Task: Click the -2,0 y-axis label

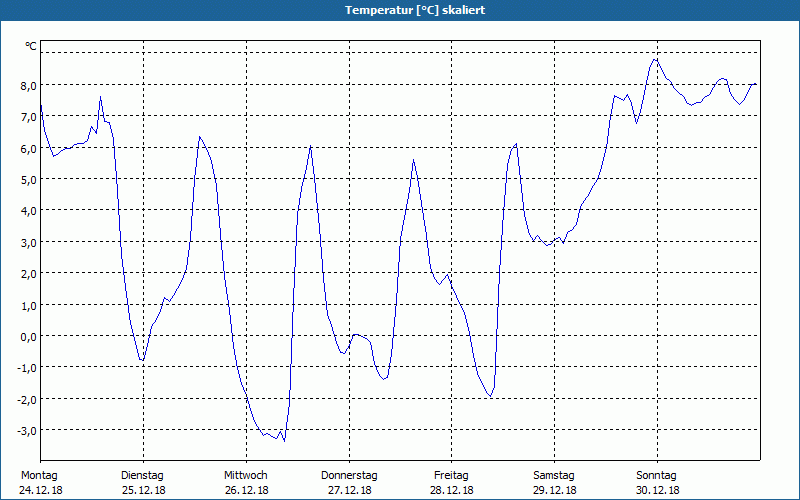Action: [x=27, y=399]
